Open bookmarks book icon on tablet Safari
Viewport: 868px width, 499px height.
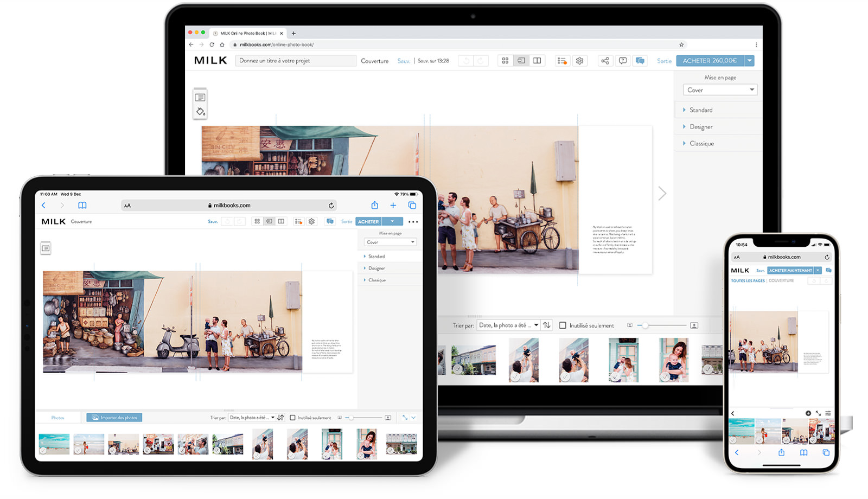(82, 205)
